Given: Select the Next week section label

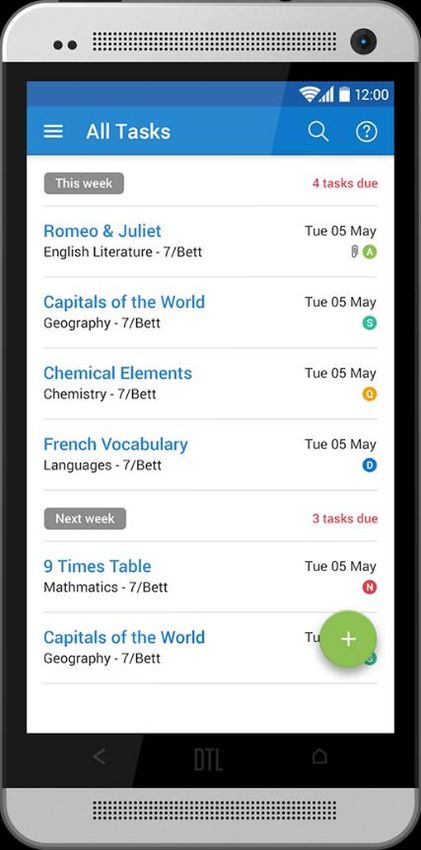Looking at the screenshot, I should click(x=85, y=519).
